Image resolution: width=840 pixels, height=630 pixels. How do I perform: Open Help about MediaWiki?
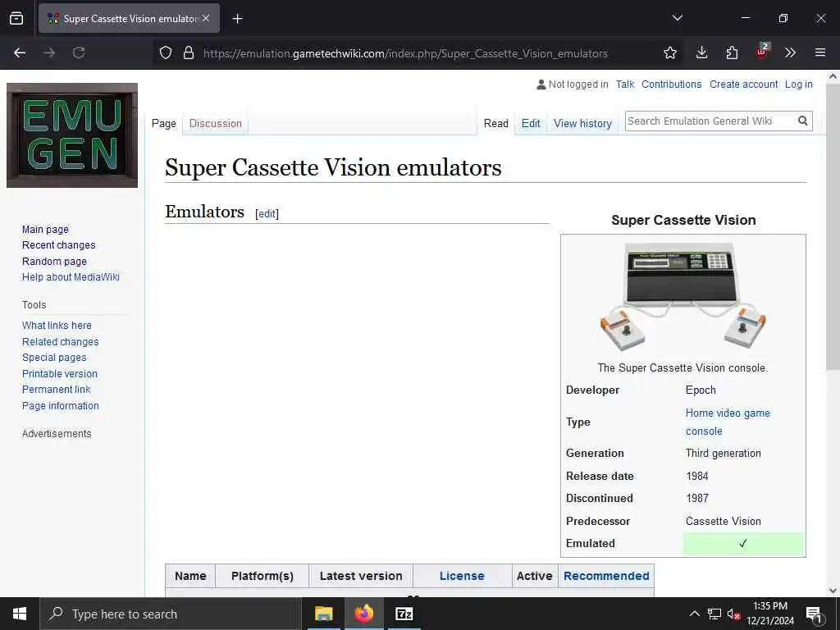(x=71, y=277)
